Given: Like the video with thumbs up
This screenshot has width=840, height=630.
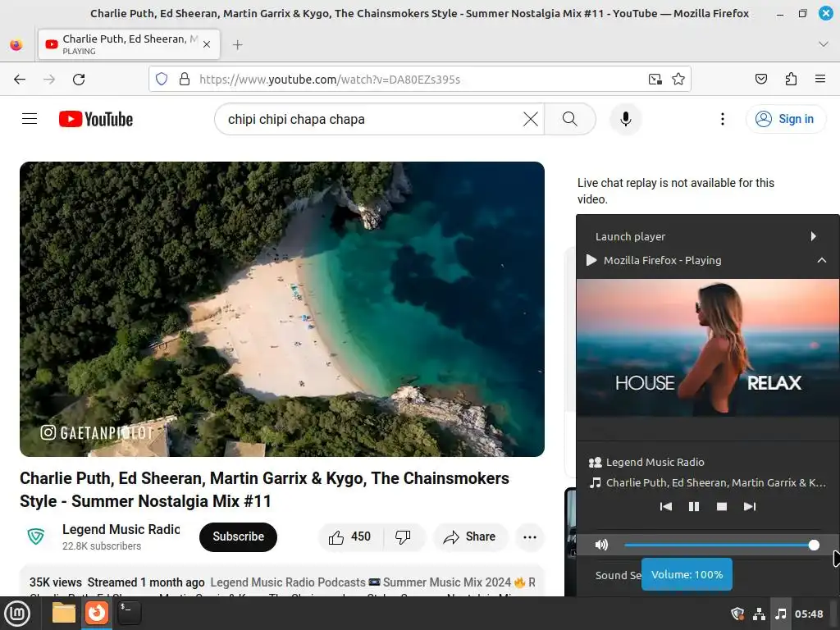Looking at the screenshot, I should (350, 536).
